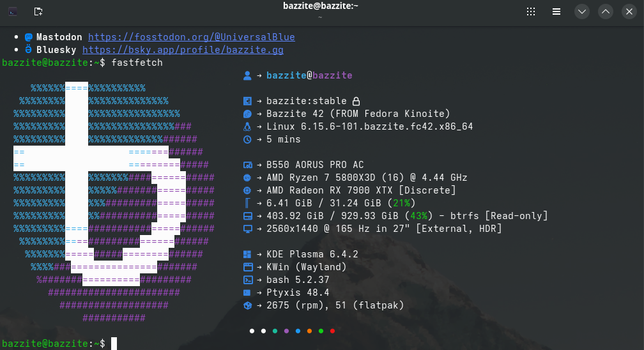Image resolution: width=644 pixels, height=350 pixels.
Task: Click the 'AMD Ryzen 7 5800X3D' text
Action: [x=321, y=178]
